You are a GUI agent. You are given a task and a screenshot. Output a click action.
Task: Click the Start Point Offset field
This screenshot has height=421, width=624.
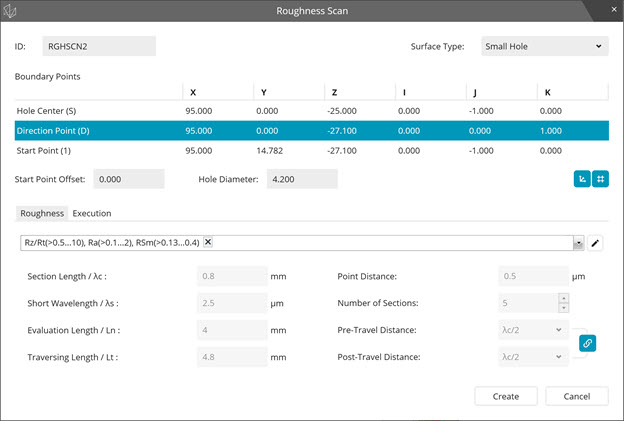click(x=128, y=179)
